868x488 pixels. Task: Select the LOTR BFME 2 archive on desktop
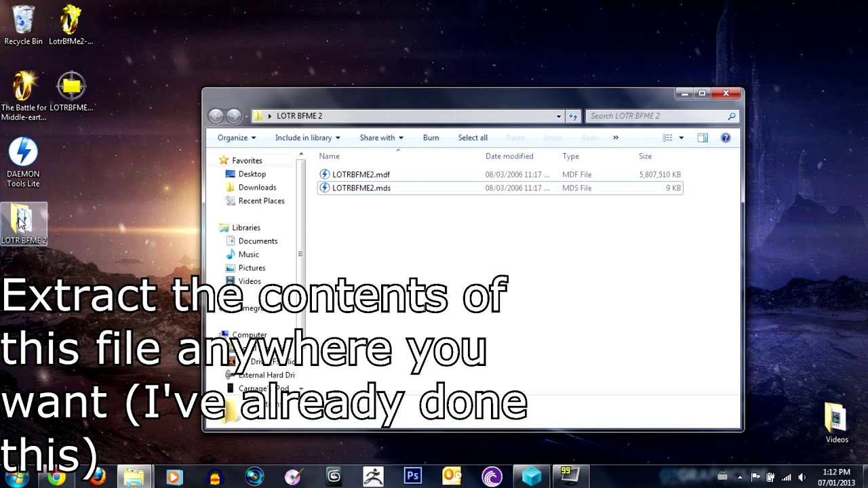pyautogui.click(x=24, y=224)
